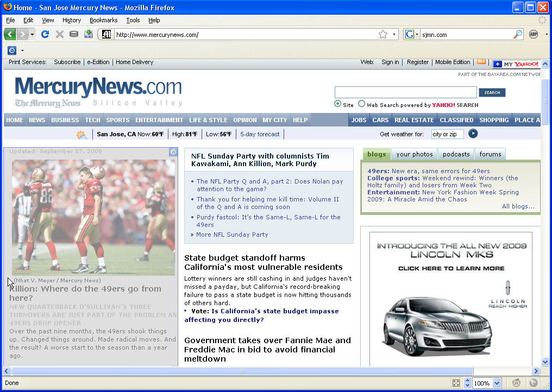
Task: Click the horizontal scrollbar thumb
Action: pyautogui.click(x=242, y=371)
